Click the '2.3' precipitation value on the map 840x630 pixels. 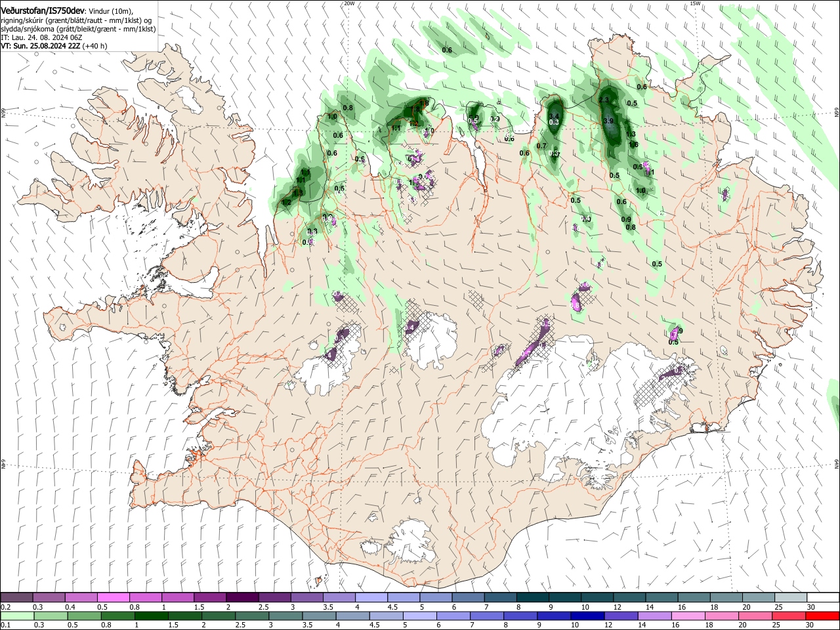604,100
